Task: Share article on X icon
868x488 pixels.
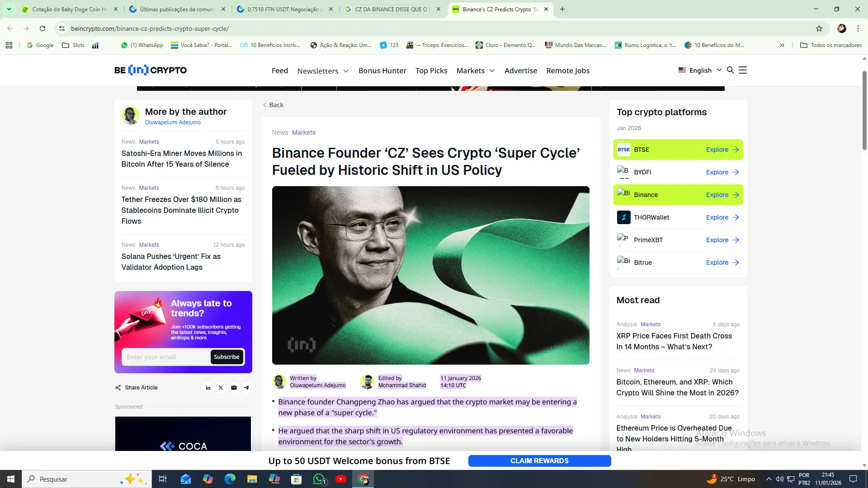Action: [221, 388]
